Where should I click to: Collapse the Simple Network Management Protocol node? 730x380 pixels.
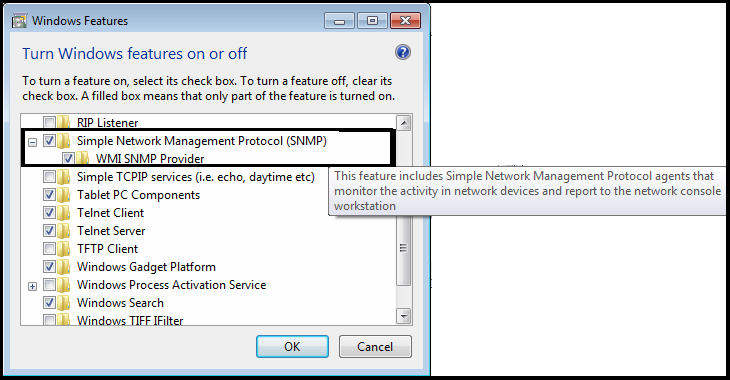32,142
